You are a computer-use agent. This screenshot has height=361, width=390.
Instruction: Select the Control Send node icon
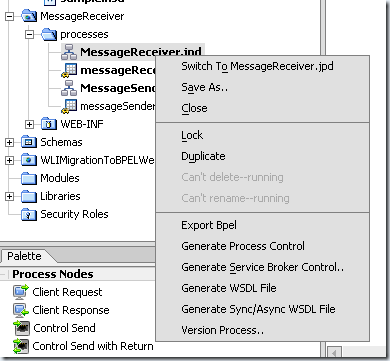tap(21, 328)
